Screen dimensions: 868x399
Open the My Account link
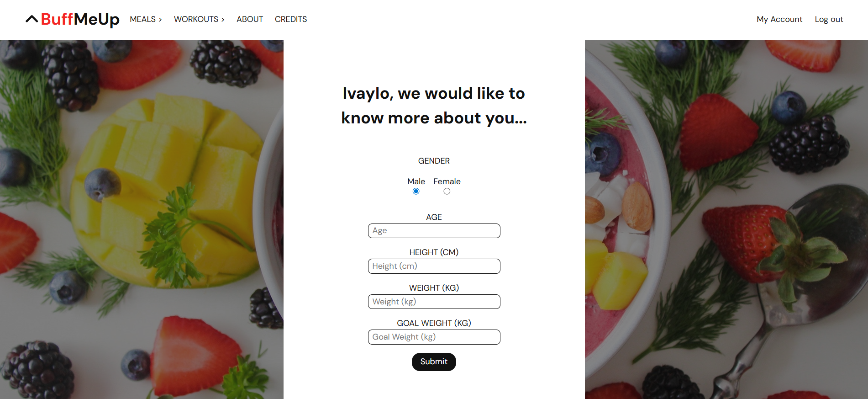click(x=779, y=19)
